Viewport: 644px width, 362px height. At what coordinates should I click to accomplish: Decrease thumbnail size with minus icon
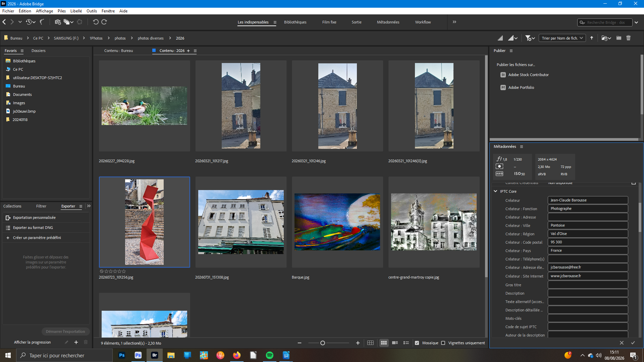click(x=300, y=343)
